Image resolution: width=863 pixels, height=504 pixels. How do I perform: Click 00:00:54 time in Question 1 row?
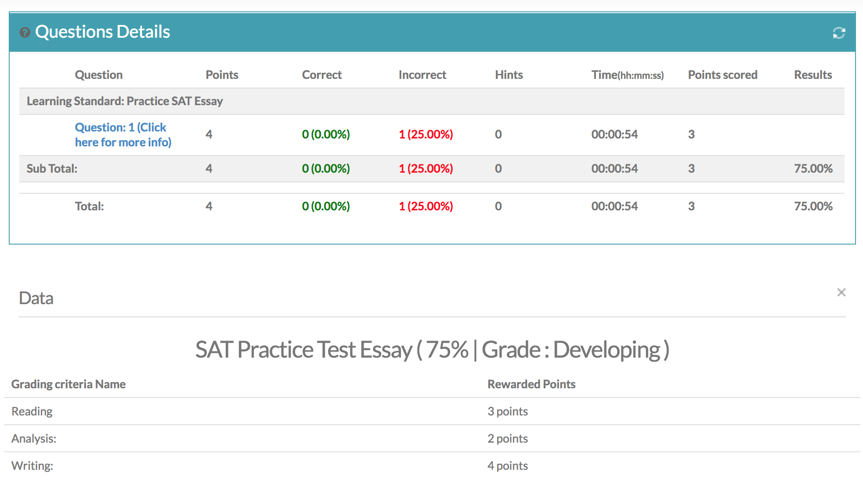(614, 135)
